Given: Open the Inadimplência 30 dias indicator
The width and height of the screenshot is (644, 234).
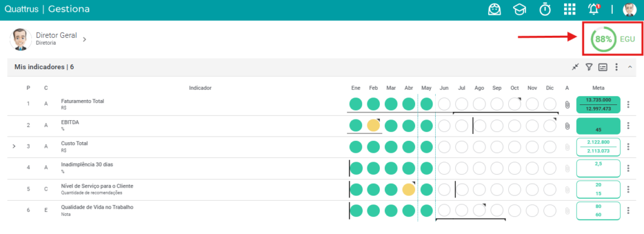Looking at the screenshot, I should click(87, 165).
